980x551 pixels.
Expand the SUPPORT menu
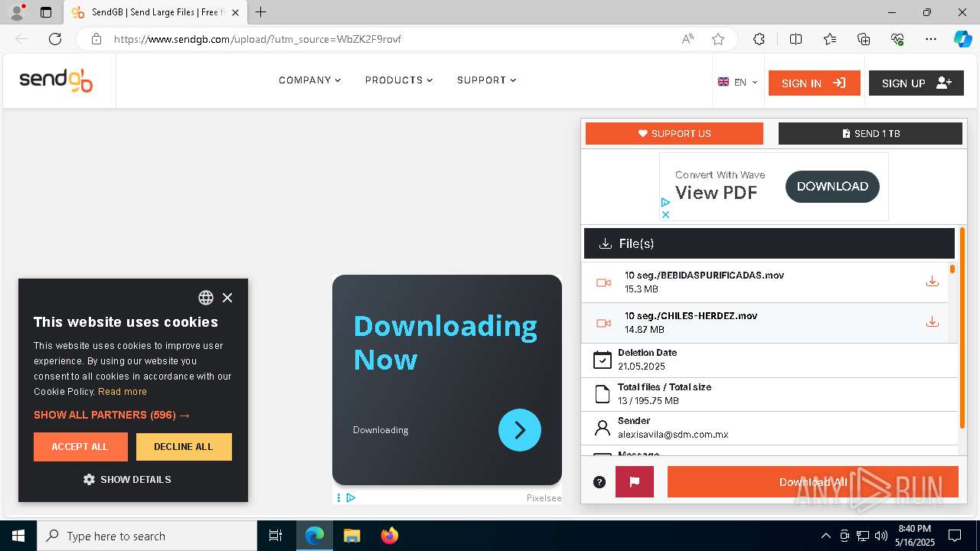[x=487, y=80]
